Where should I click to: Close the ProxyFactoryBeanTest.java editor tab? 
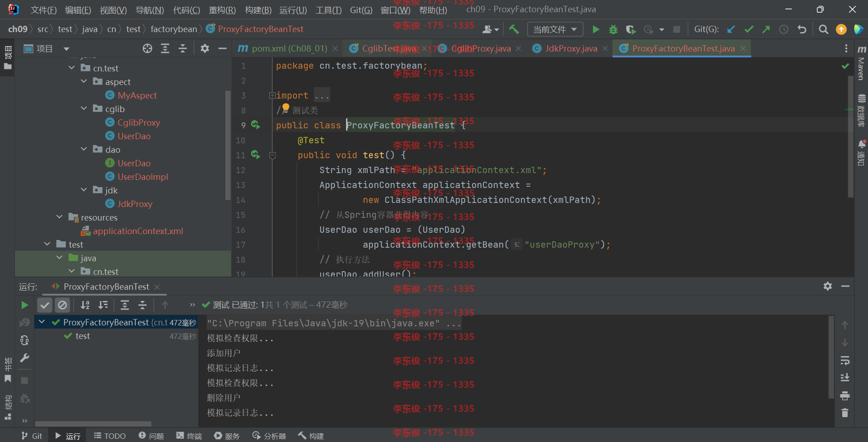coord(743,48)
